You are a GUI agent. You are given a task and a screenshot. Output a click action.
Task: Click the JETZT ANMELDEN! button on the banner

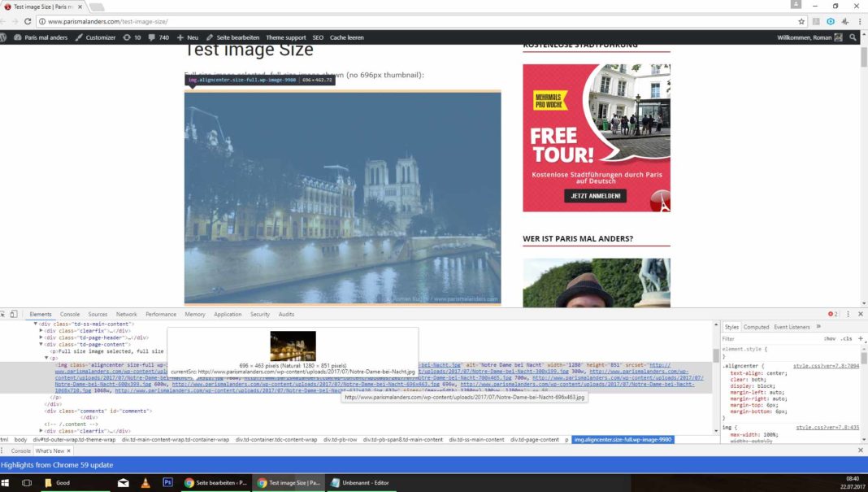click(596, 196)
